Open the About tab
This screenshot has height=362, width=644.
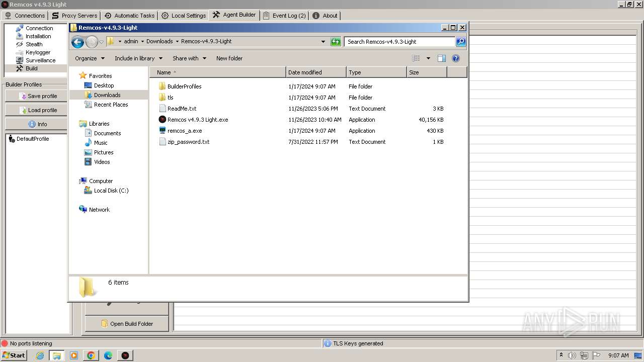tap(325, 16)
